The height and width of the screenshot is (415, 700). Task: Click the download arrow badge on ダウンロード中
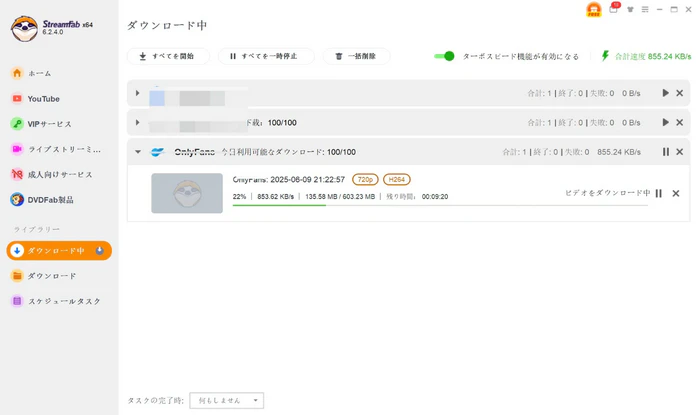pos(100,250)
